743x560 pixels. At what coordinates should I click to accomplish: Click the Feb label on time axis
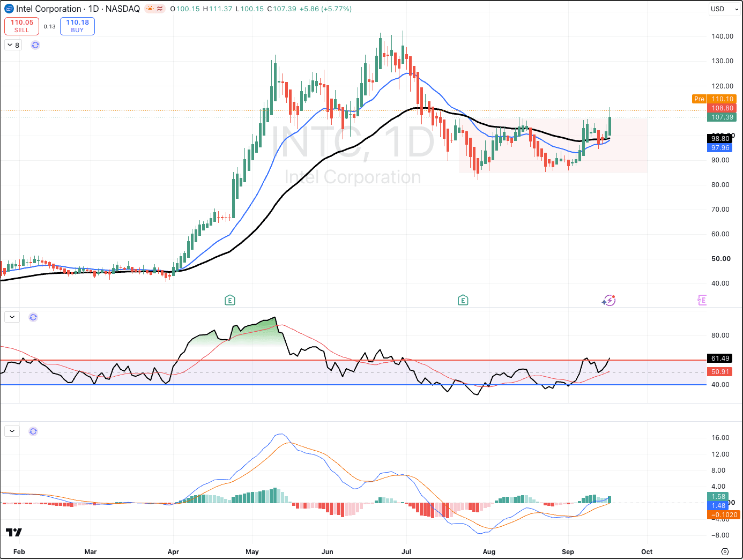(19, 552)
